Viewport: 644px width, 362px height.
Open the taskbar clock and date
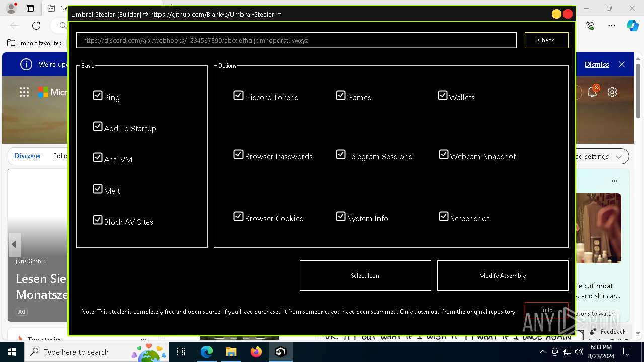(600, 352)
